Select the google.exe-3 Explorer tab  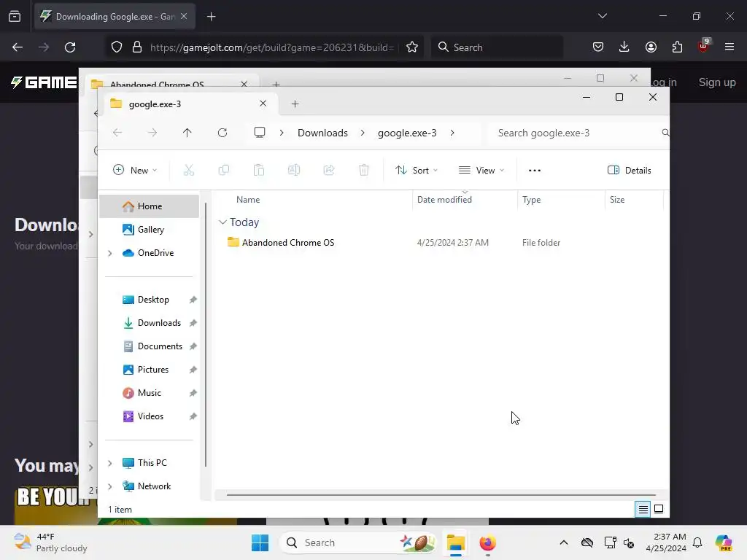click(x=189, y=104)
